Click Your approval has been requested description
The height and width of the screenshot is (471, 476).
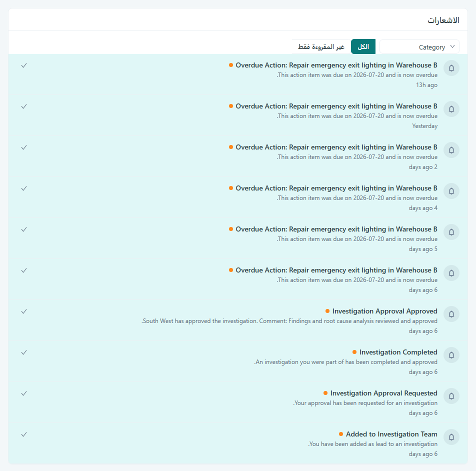(365, 403)
